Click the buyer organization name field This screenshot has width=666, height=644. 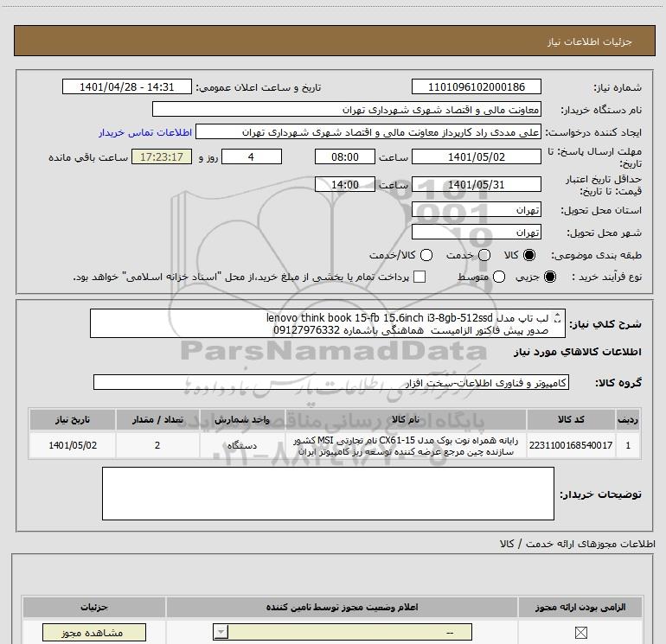coord(347,109)
